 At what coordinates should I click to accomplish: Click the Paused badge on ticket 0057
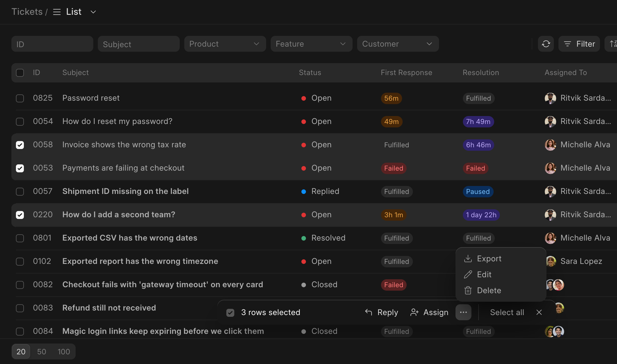[478, 191]
